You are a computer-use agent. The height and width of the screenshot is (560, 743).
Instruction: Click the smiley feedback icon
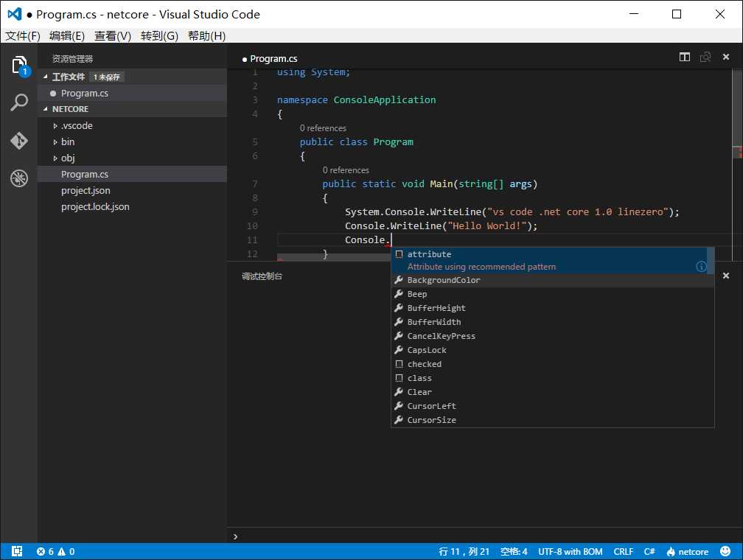click(x=725, y=551)
